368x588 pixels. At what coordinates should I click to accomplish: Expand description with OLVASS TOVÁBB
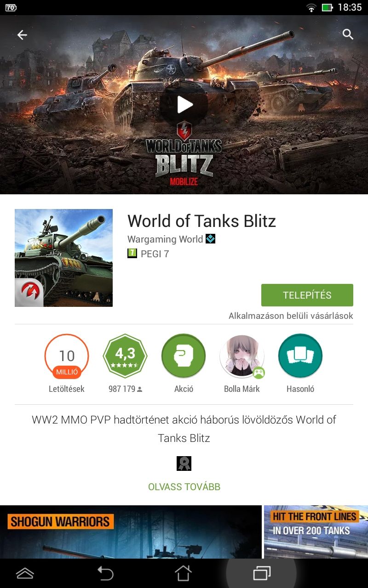tap(184, 487)
